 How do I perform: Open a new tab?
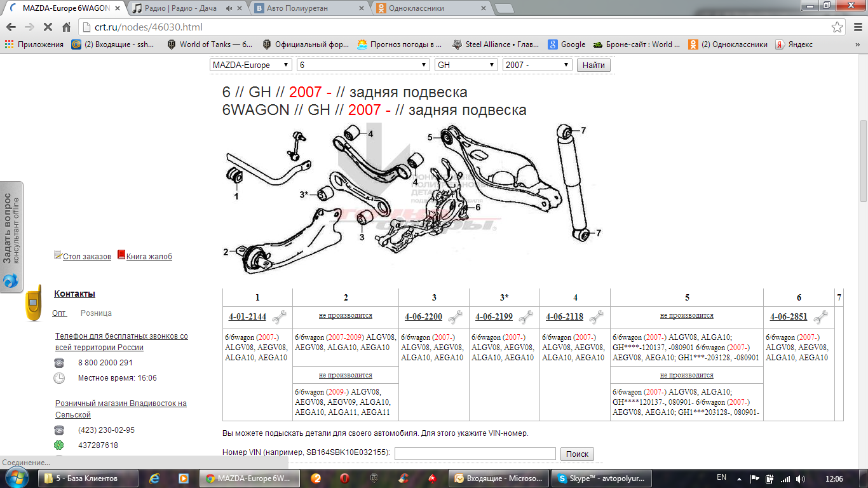[505, 8]
